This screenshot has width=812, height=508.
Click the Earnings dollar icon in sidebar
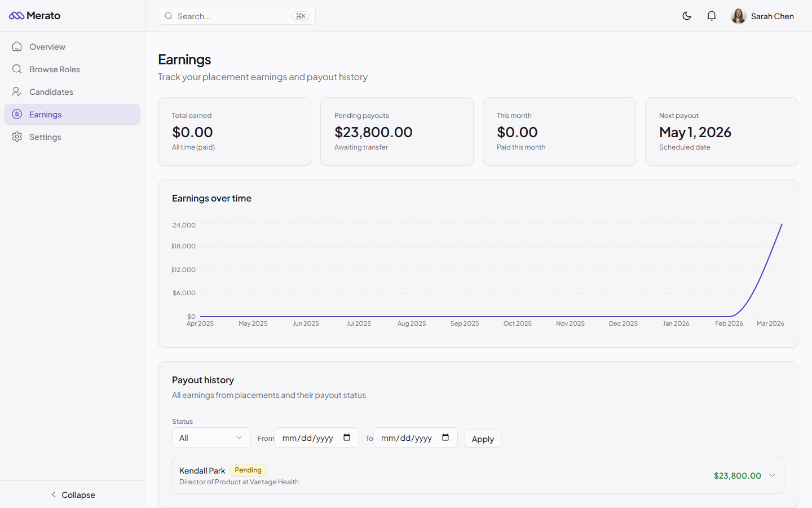[x=17, y=114]
